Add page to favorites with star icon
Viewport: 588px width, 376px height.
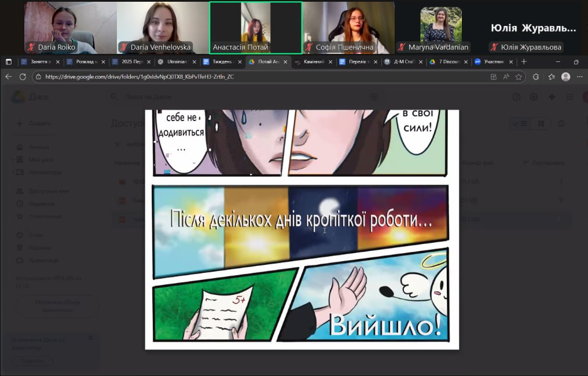click(519, 76)
